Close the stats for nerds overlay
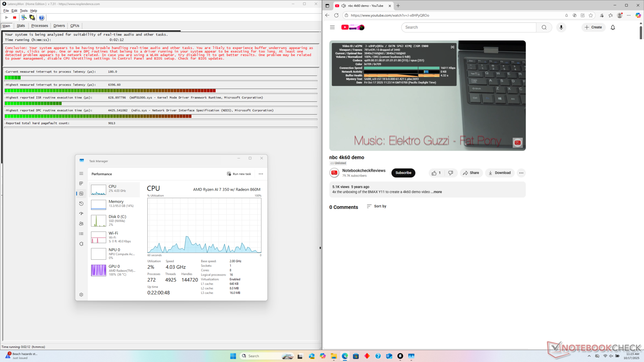Viewport: 644px width, 362px height. pos(452,47)
